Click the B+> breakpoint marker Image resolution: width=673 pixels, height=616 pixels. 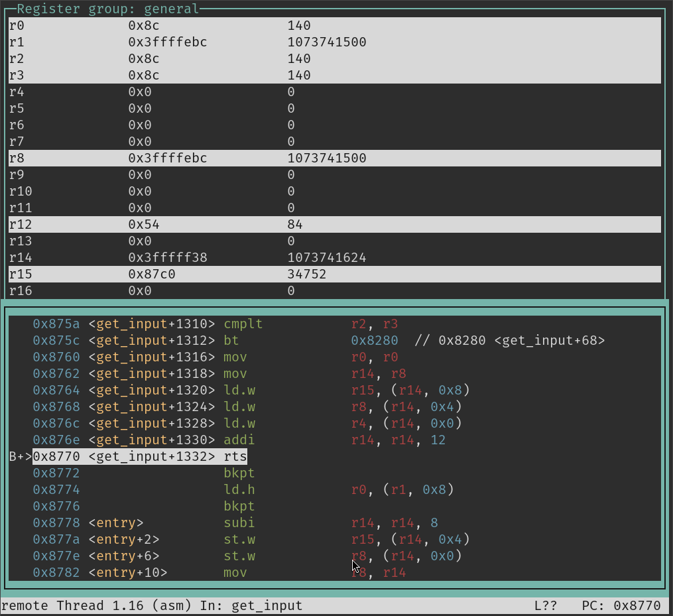(21, 456)
